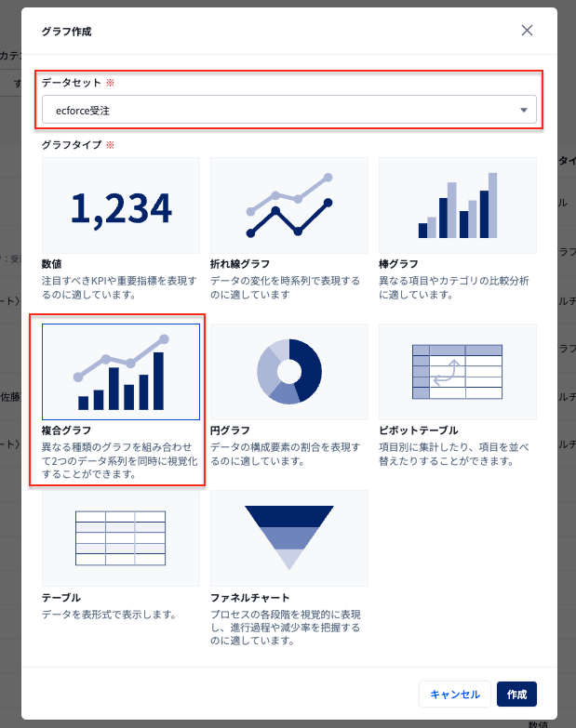Click プロセスの各段階 description under ファネルチャート
Viewport: 576px width, 728px height.
tap(286, 628)
